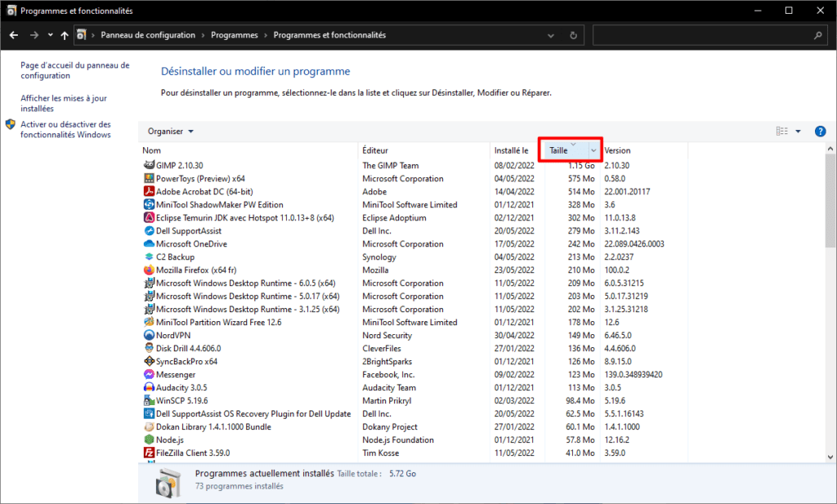Click the Dell SupportAssist OS Recovery Plugin icon
The width and height of the screenshot is (837, 504).
(149, 413)
